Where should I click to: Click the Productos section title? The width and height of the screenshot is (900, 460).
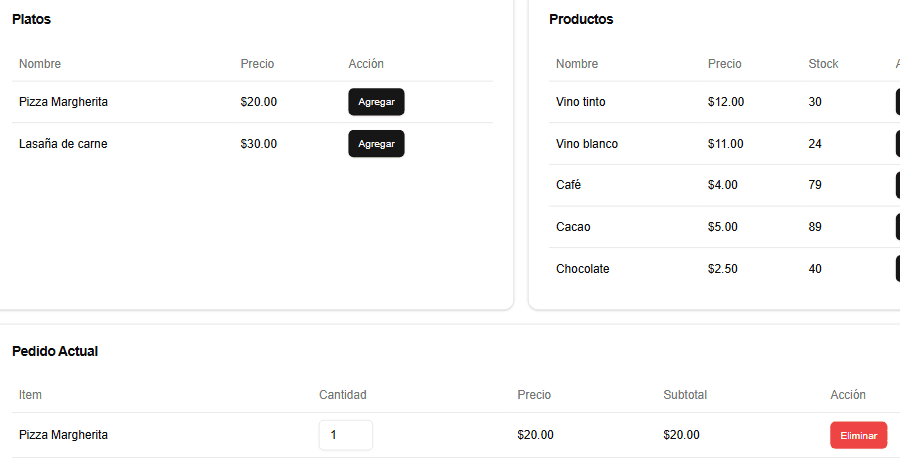pos(581,19)
